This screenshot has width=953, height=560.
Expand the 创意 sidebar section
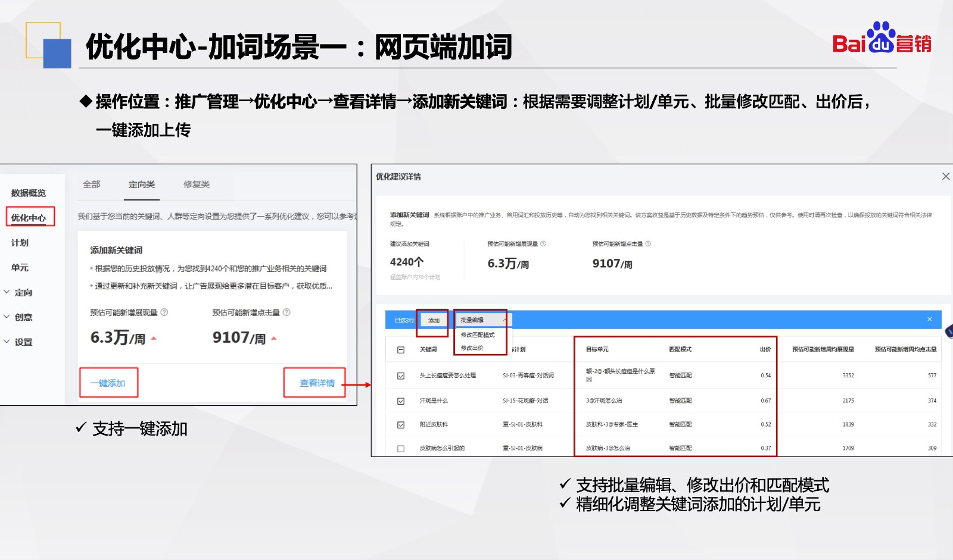click(7, 317)
